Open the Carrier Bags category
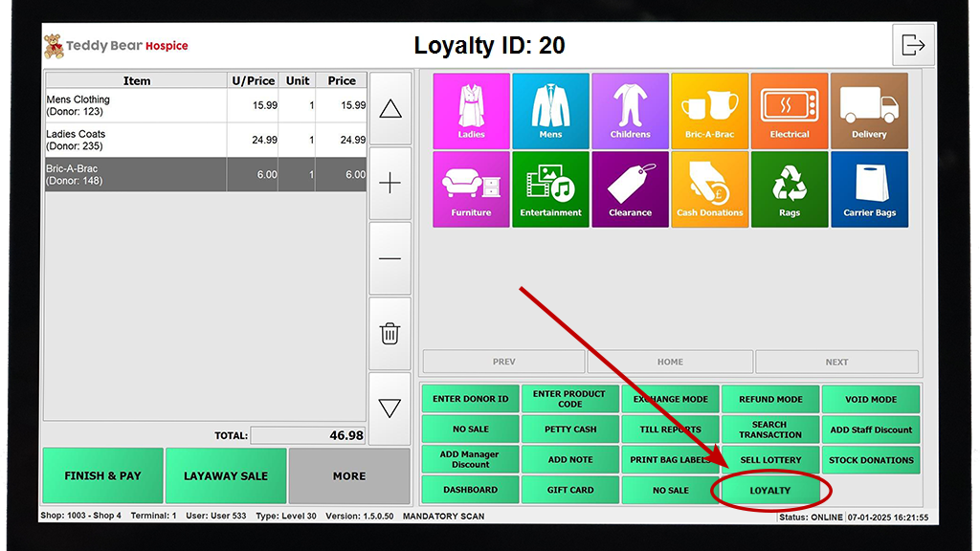This screenshot has height=551, width=980. pos(869,188)
